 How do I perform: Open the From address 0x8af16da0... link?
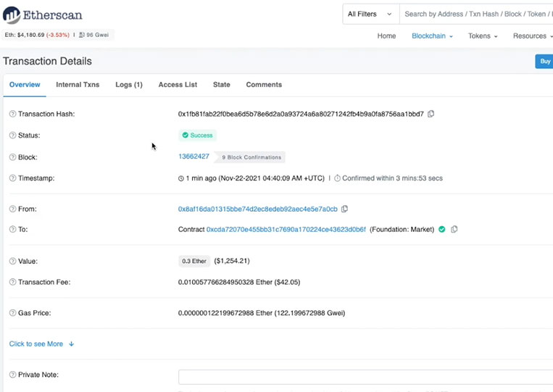click(x=258, y=209)
